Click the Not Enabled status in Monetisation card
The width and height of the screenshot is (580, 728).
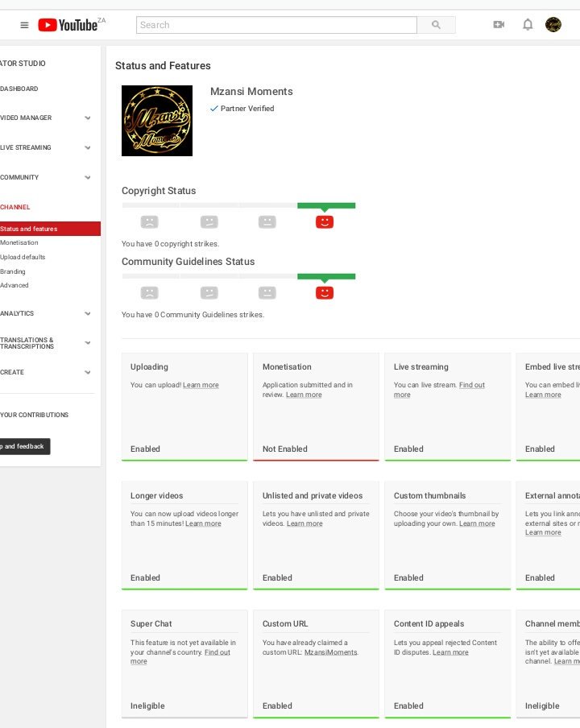[x=284, y=449]
